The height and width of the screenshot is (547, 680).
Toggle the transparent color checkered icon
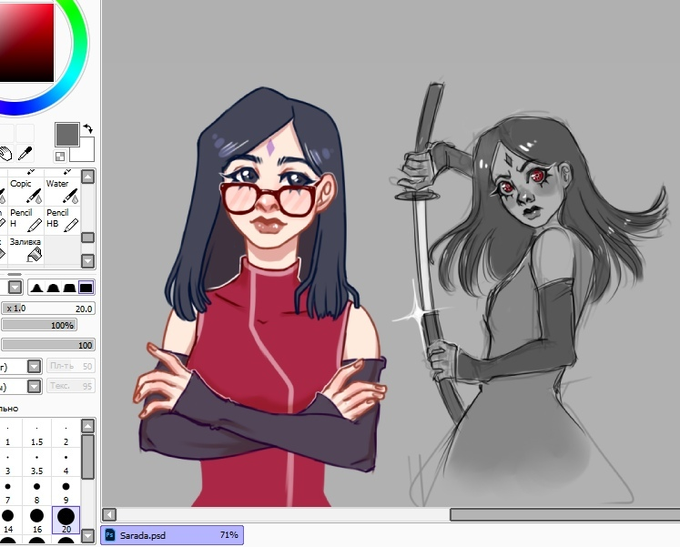(x=60, y=156)
